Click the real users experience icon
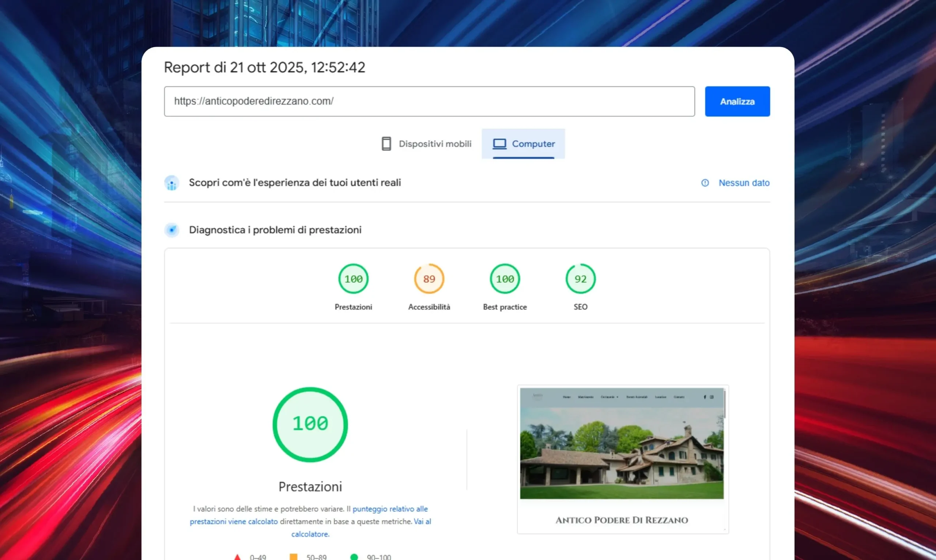The width and height of the screenshot is (936, 560). [x=172, y=183]
